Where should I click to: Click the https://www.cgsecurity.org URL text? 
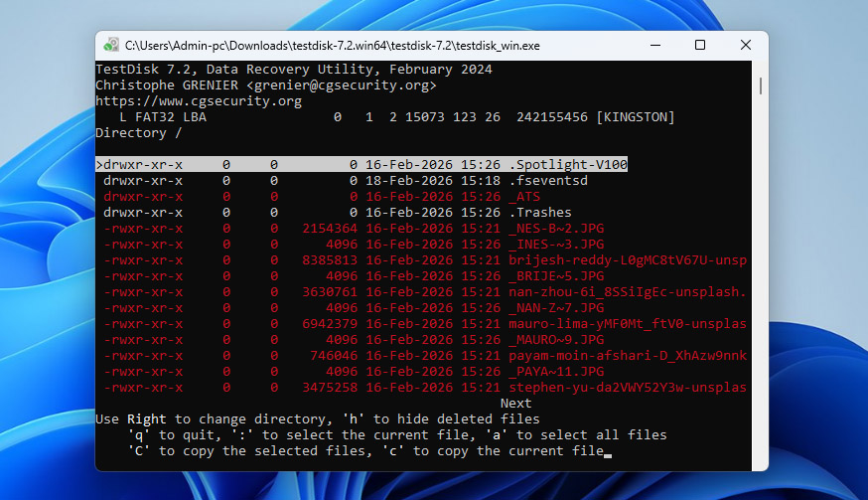coord(199,101)
